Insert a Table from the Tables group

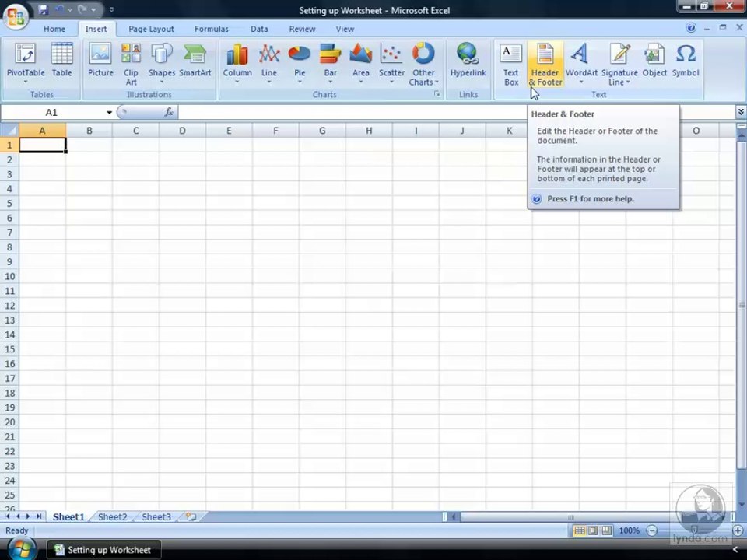tap(62, 60)
